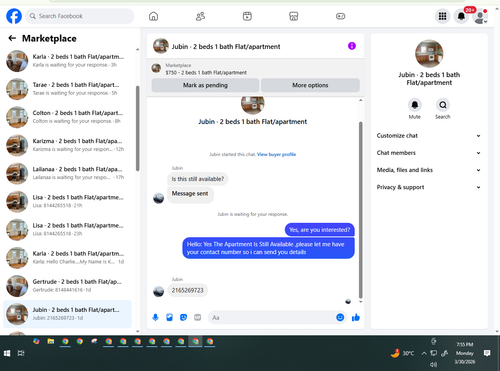Click the $750 - 2 beds listing summary
Image resolution: width=500 pixels, height=371 pixels.
206,73
